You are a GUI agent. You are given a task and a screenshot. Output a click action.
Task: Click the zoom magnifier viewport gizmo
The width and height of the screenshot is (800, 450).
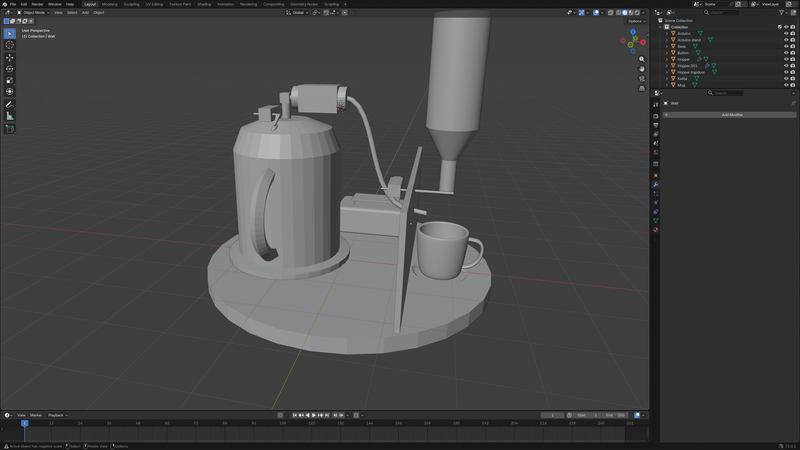point(641,59)
